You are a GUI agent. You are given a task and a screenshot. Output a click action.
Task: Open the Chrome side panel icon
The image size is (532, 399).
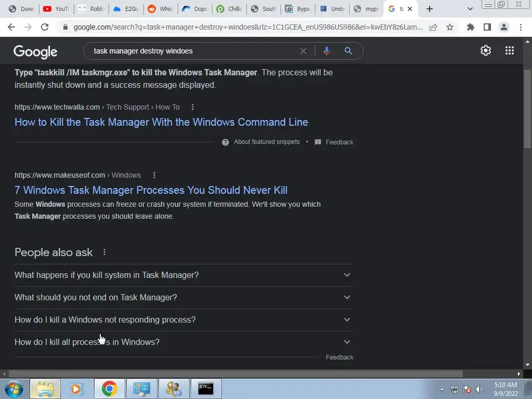[487, 27]
